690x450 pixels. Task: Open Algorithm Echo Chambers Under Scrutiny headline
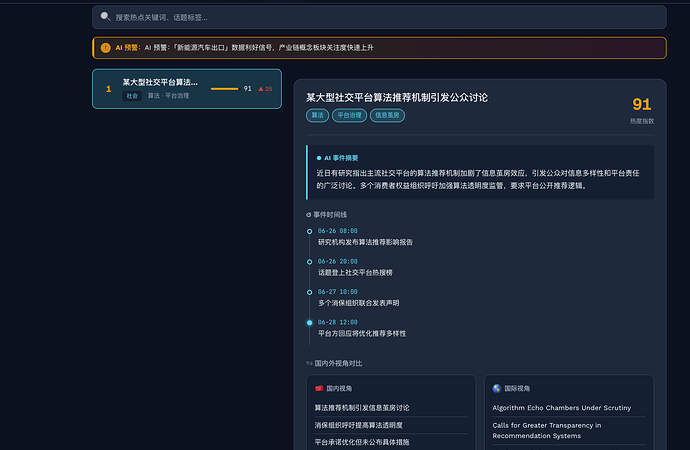(562, 408)
